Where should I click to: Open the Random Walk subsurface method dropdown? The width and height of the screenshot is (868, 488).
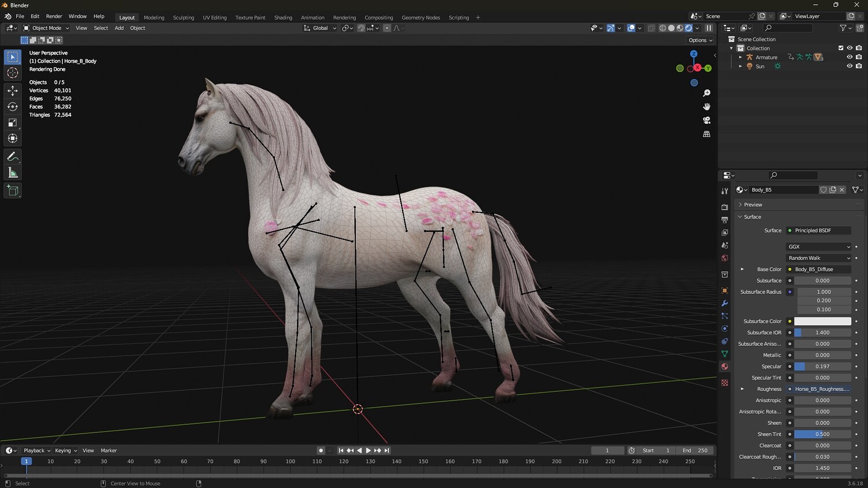(819, 258)
